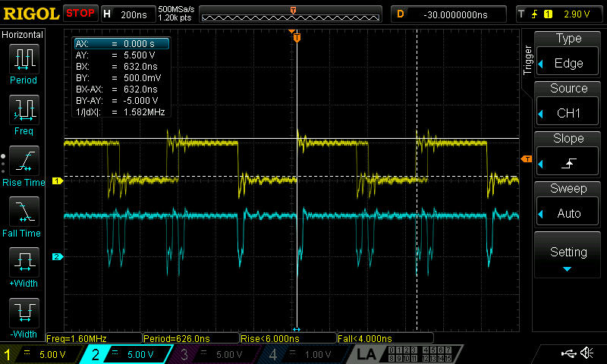Image resolution: width=607 pixels, height=364 pixels.
Task: Toggle channel 2 on the bottom bar
Action: (126, 354)
